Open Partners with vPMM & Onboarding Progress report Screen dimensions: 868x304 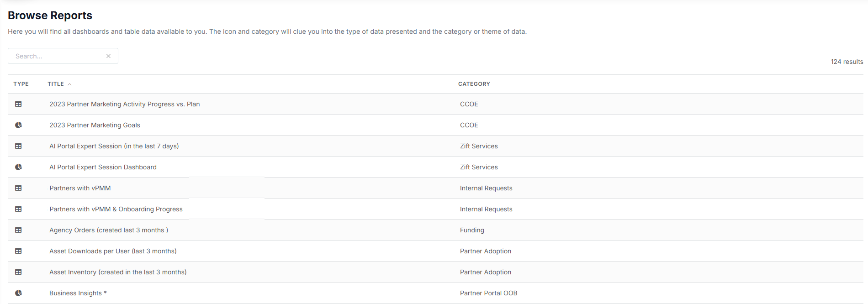click(116, 209)
